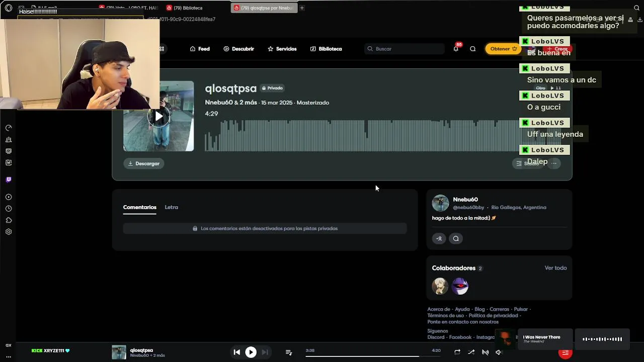
Task: Open the chat messages icon in header
Action: click(x=473, y=49)
